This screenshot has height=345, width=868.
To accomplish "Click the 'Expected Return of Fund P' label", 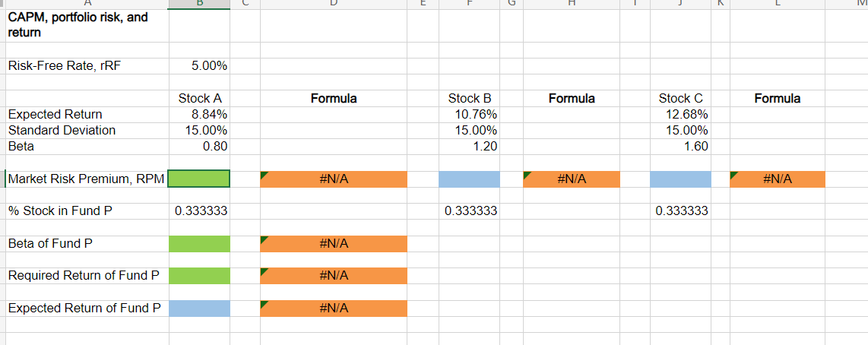I will coord(84,308).
